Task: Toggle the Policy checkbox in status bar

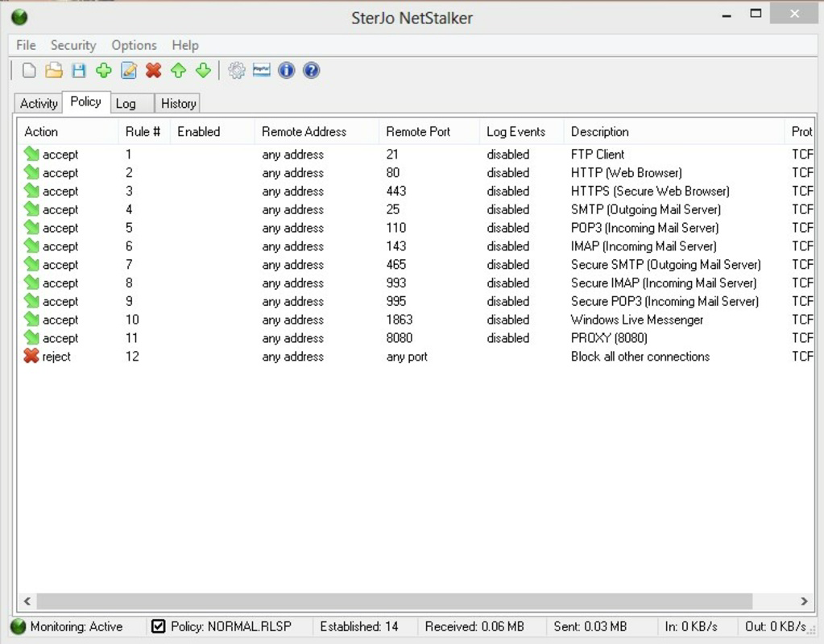Action: pos(158,626)
